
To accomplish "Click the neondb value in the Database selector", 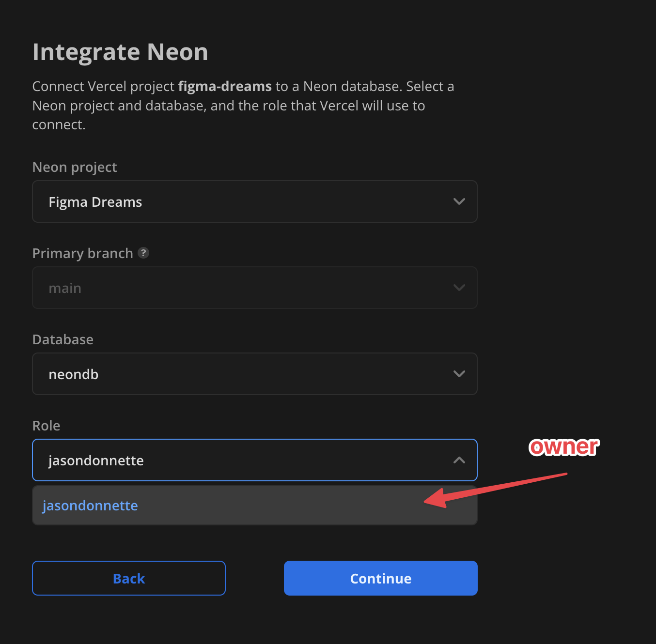I will tap(74, 374).
